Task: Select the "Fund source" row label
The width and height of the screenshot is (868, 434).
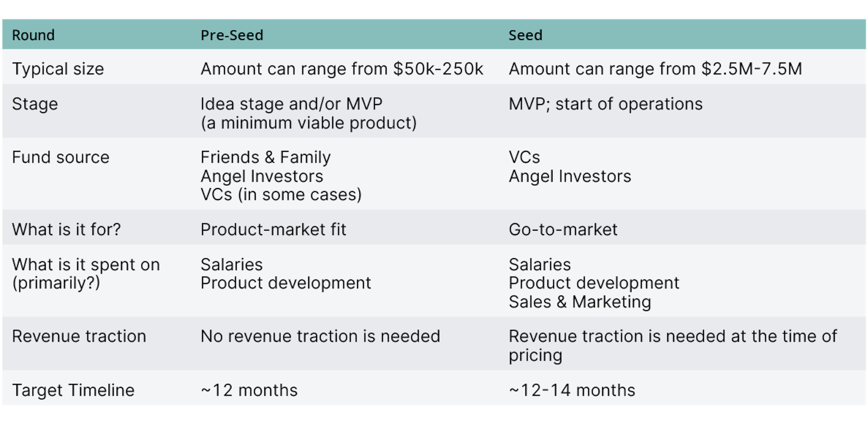Action: [x=61, y=157]
